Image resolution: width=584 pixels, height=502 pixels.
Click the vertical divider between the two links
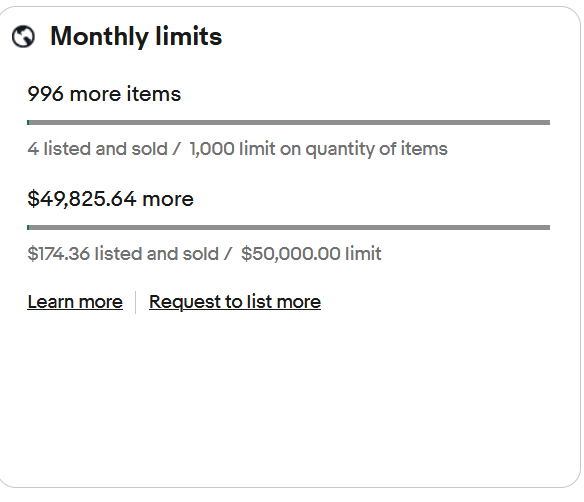point(136,302)
